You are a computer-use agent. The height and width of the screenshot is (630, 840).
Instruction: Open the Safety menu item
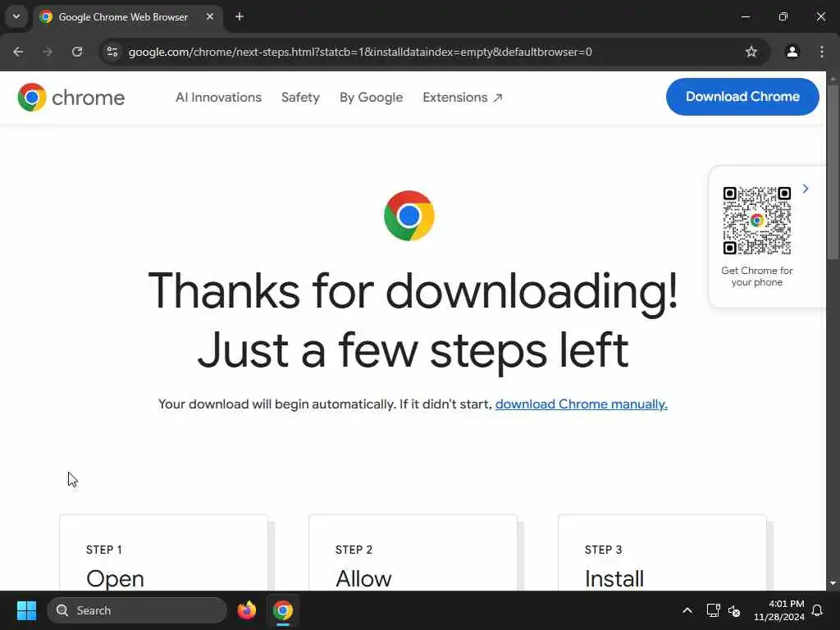coord(300,98)
